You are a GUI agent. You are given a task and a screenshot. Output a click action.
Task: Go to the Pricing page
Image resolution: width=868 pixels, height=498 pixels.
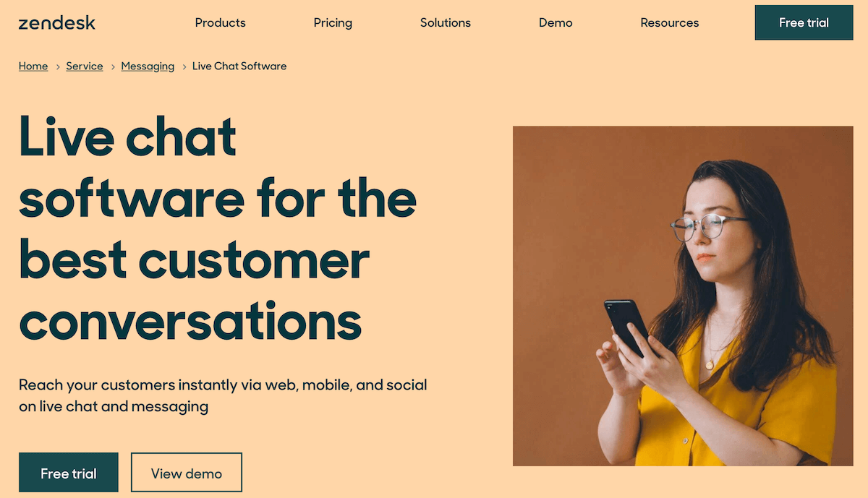pyautogui.click(x=333, y=22)
